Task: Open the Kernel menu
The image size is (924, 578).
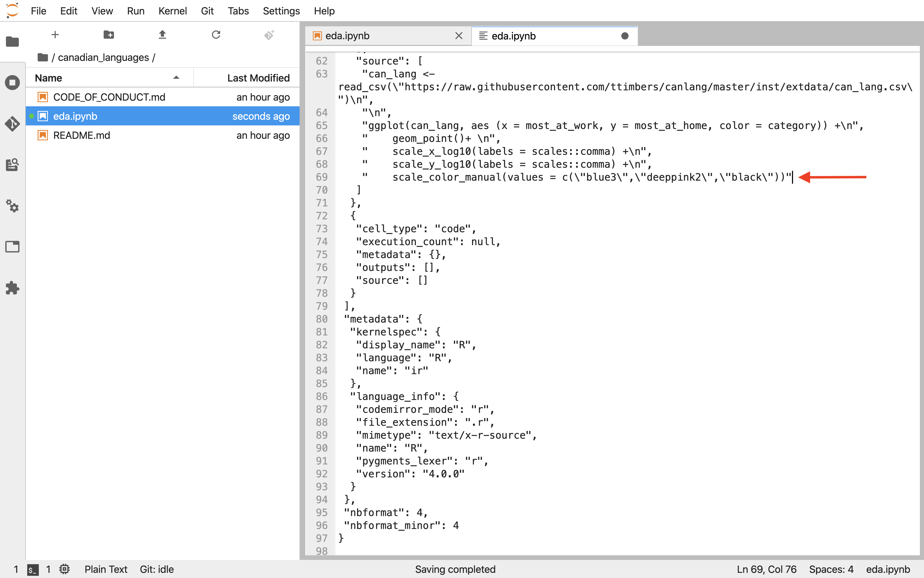Action: 172,11
